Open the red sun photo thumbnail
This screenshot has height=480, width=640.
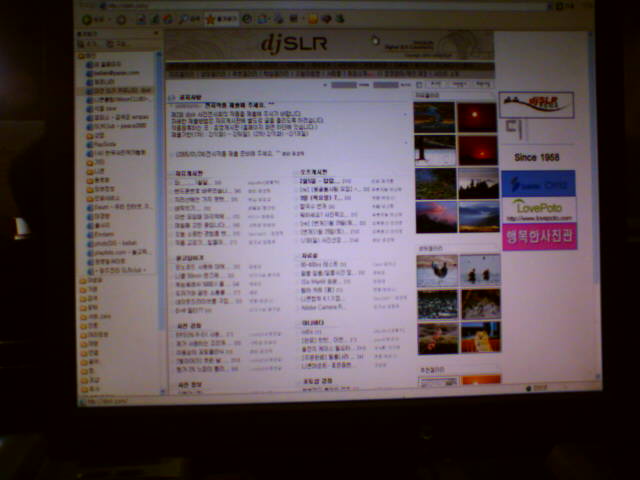pyautogui.click(x=477, y=117)
